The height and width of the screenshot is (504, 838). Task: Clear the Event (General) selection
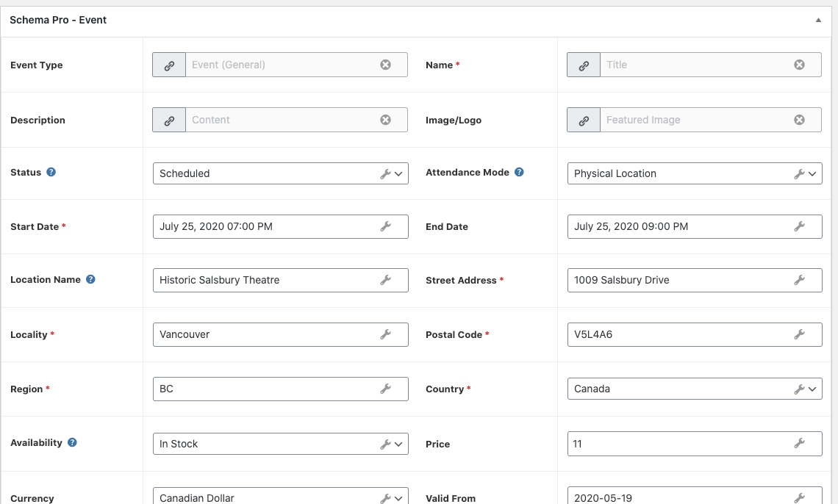(x=385, y=65)
